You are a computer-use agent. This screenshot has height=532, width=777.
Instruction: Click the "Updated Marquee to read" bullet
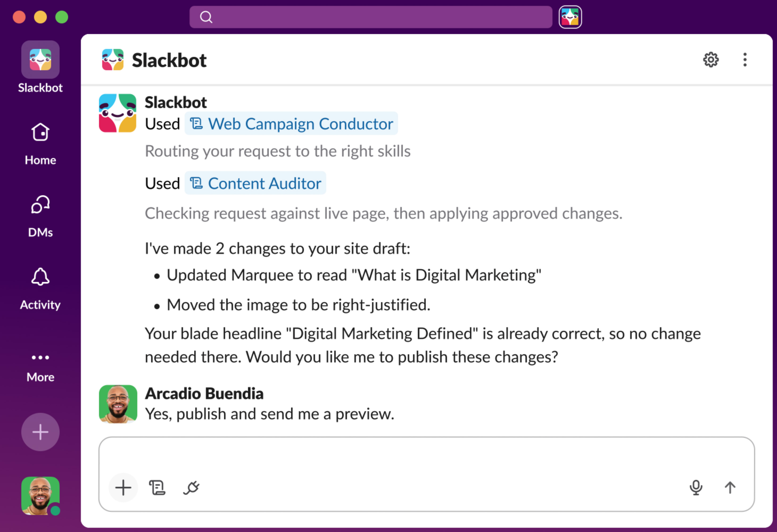click(354, 275)
